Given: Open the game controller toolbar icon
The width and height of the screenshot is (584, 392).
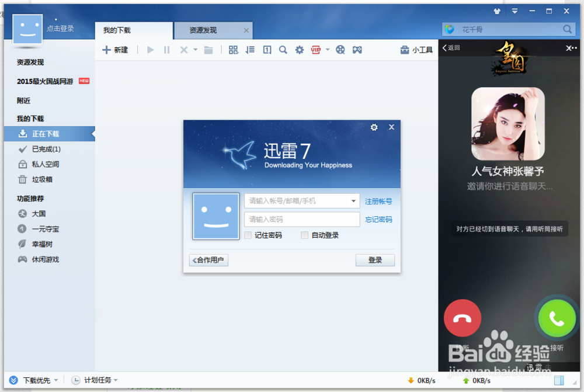Looking at the screenshot, I should coord(357,50).
